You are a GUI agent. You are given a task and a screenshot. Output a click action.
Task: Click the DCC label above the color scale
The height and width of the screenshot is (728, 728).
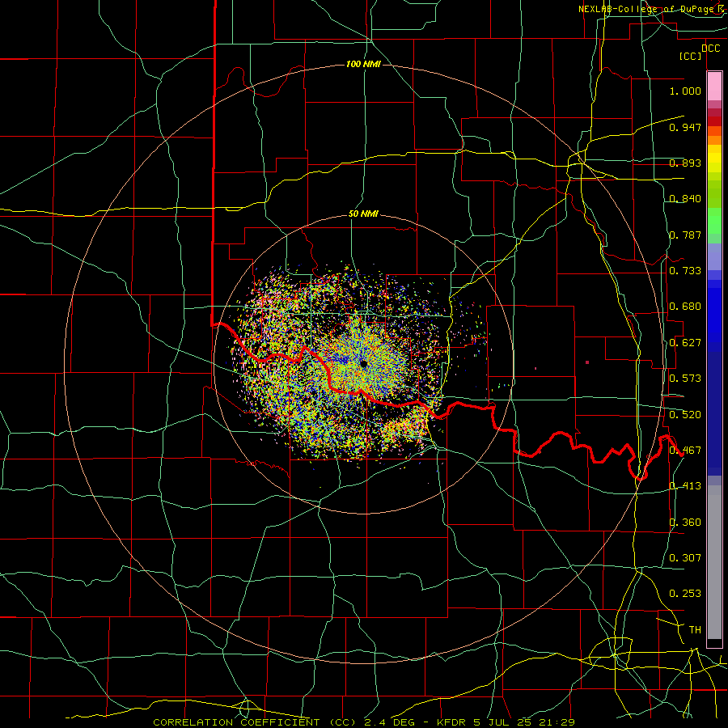point(711,49)
